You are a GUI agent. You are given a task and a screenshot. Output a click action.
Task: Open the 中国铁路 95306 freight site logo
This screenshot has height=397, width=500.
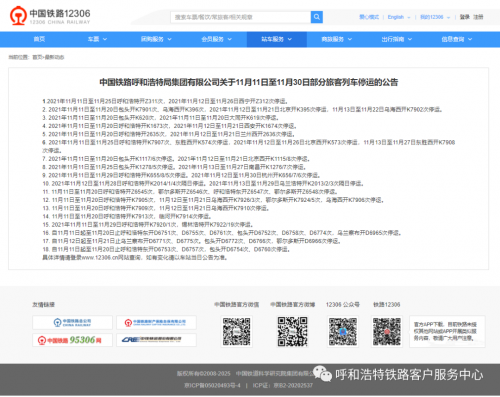[x=72, y=340]
